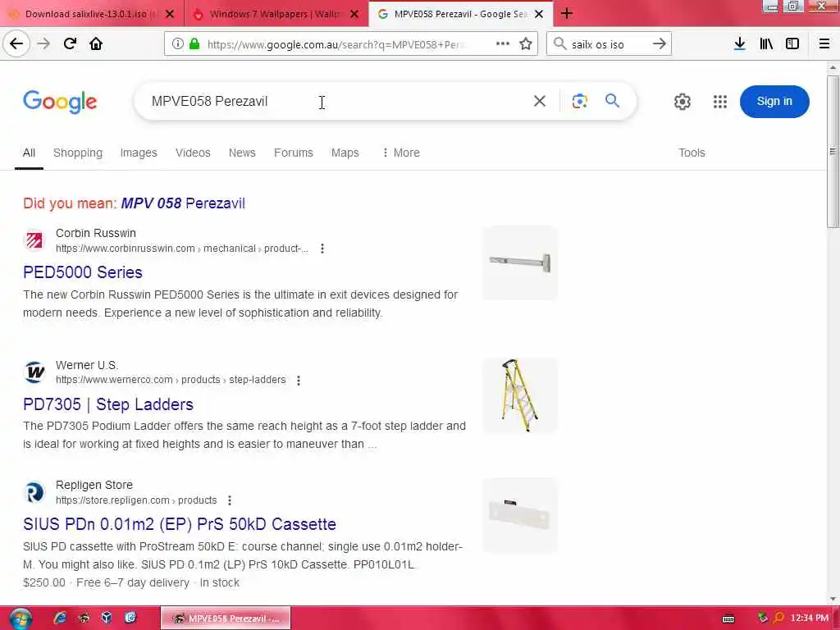Expand the More search categories menu
This screenshot has height=630, width=840.
(x=400, y=153)
